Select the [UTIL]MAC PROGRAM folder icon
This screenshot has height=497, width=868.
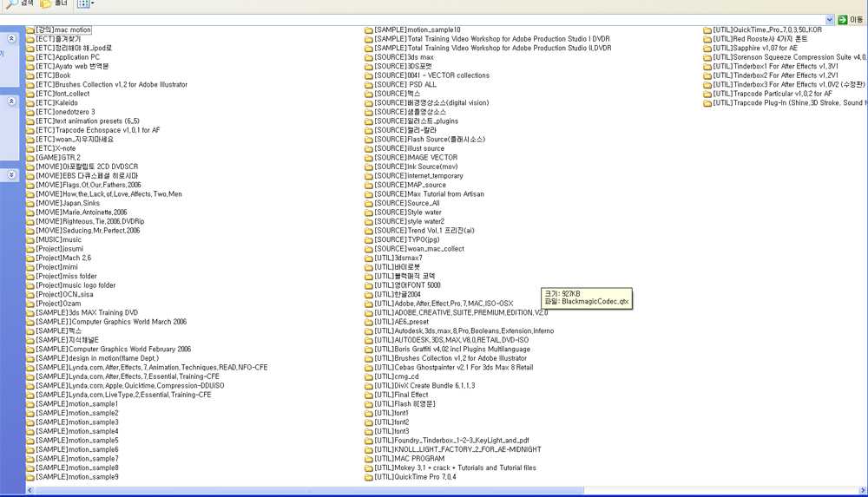click(369, 459)
